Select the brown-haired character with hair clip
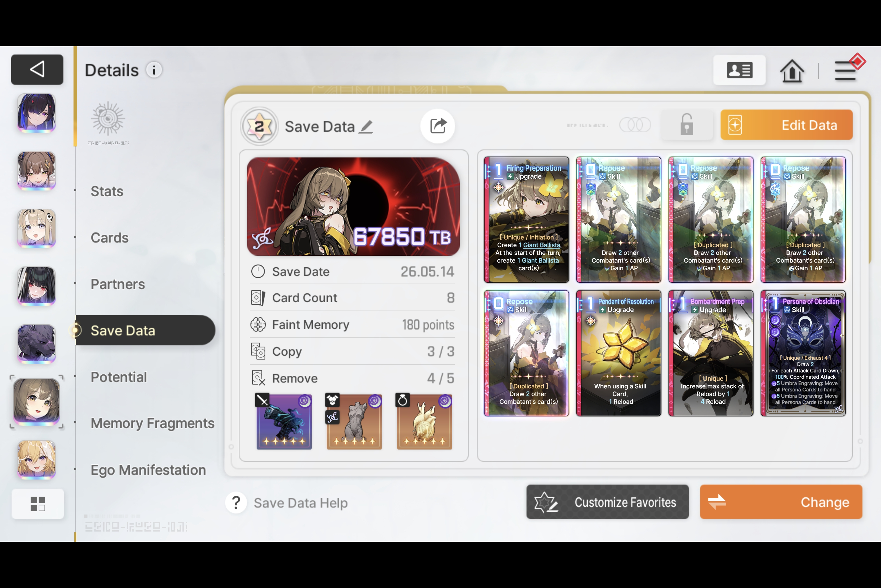The image size is (881, 588). click(x=36, y=171)
